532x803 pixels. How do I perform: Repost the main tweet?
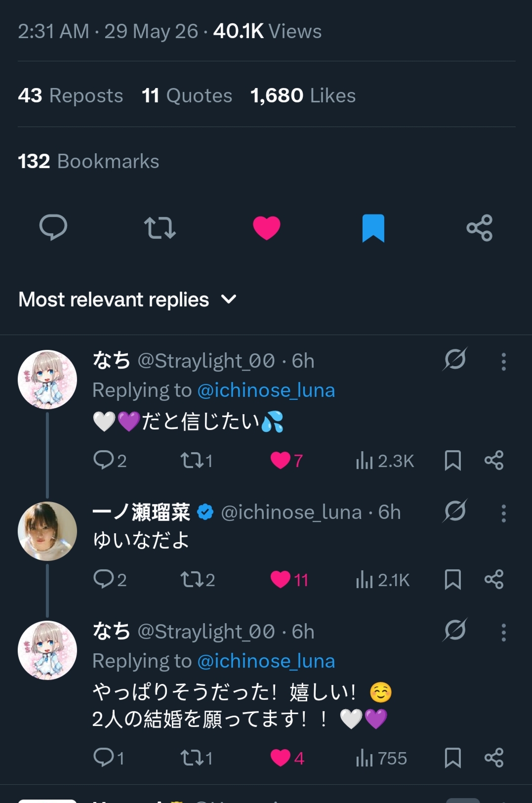pyautogui.click(x=160, y=227)
